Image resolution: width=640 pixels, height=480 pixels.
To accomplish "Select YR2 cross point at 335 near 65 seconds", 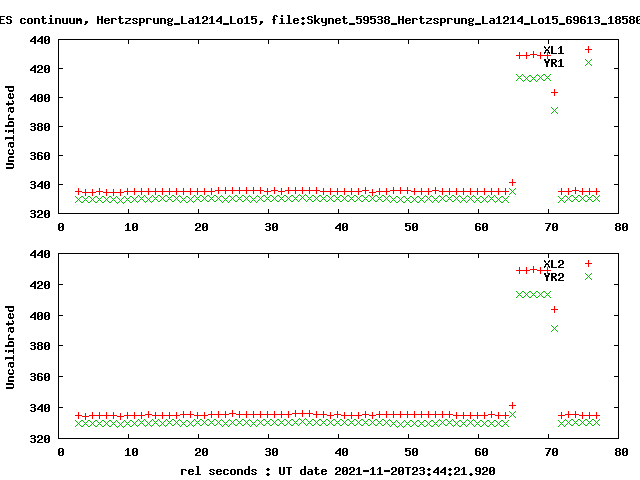I will tap(512, 414).
